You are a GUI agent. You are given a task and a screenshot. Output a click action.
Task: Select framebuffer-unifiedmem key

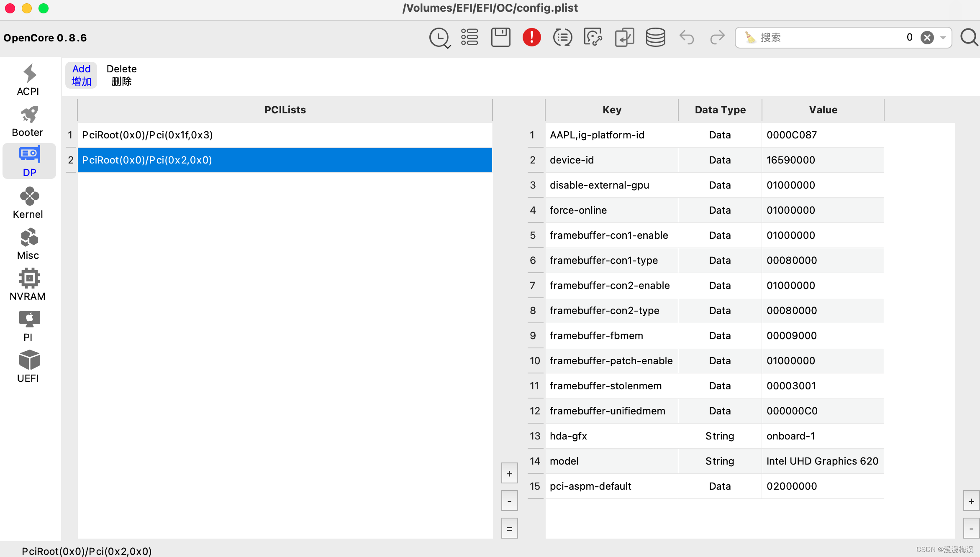click(612, 411)
